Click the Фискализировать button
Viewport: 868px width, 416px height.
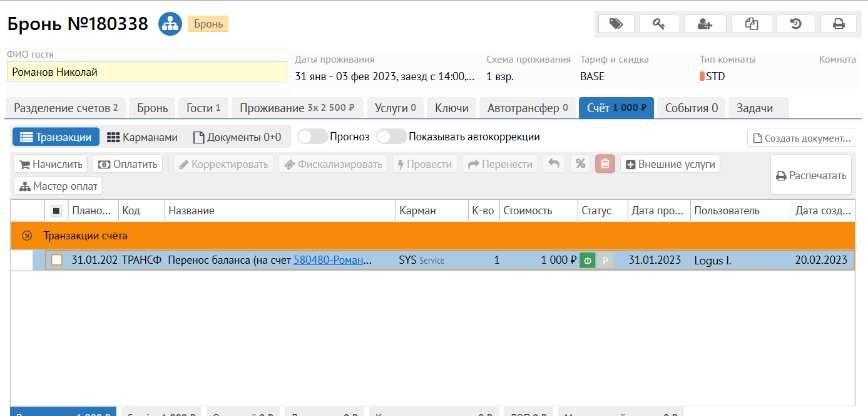[333, 164]
